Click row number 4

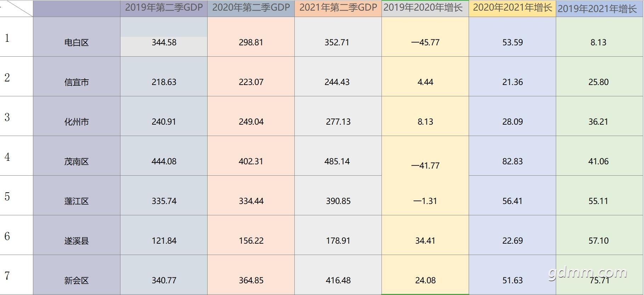point(7,157)
